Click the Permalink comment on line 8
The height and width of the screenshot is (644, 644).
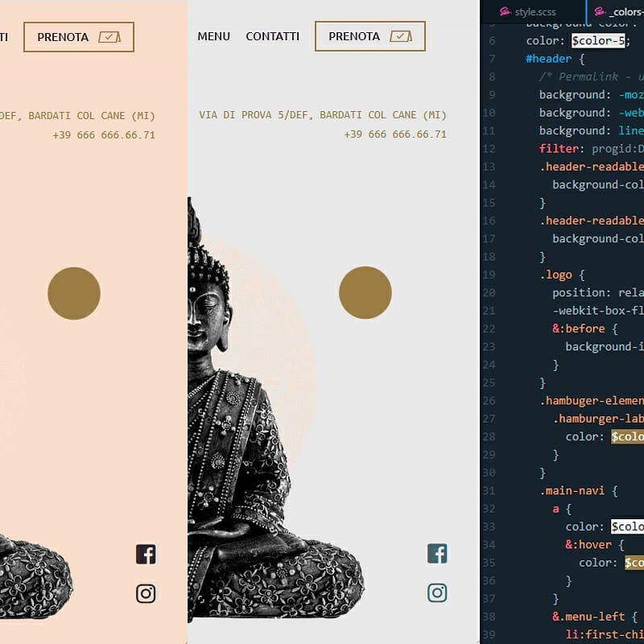592,76
